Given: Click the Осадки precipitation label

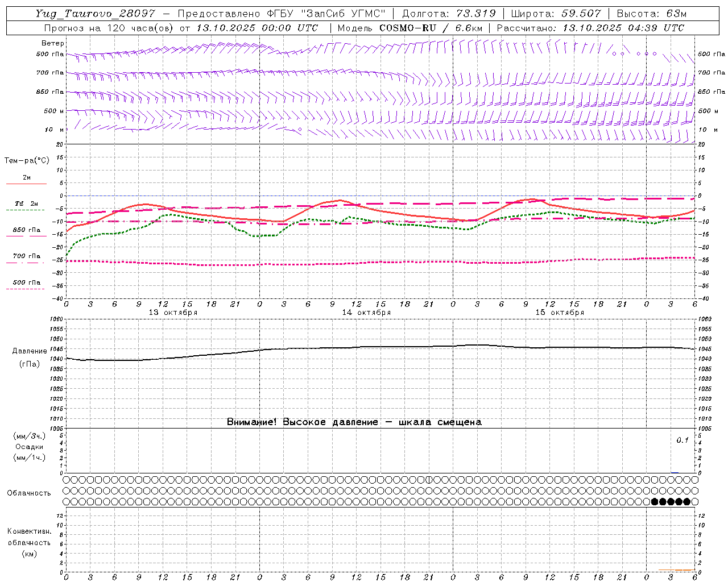Looking at the screenshot, I should point(30,447).
